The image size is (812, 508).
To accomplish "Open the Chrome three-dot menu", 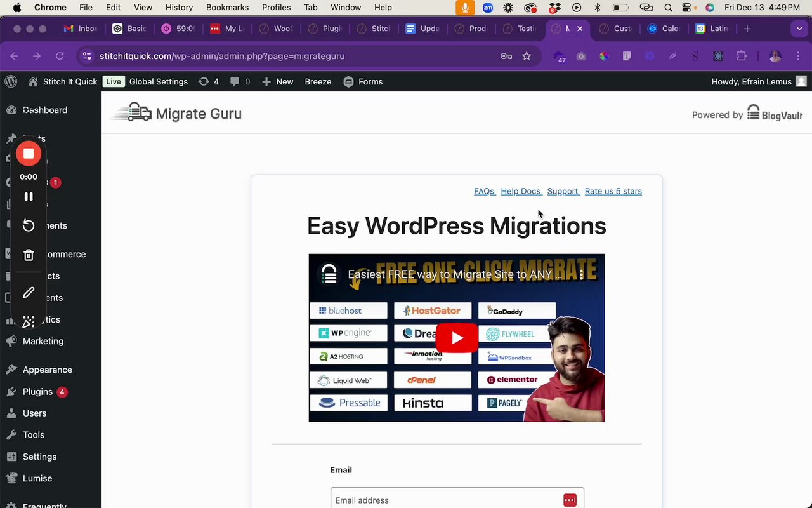I will pos(799,56).
